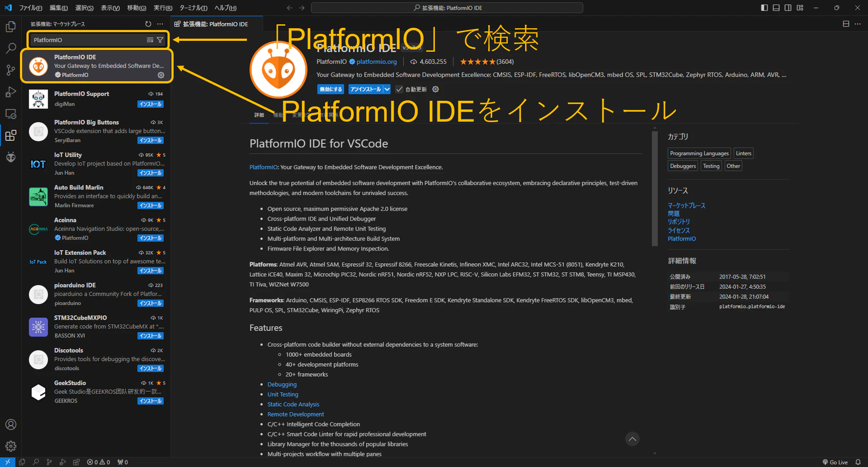This screenshot has height=467, width=868.
Task: Open Extensions view in activity bar
Action: click(11, 136)
